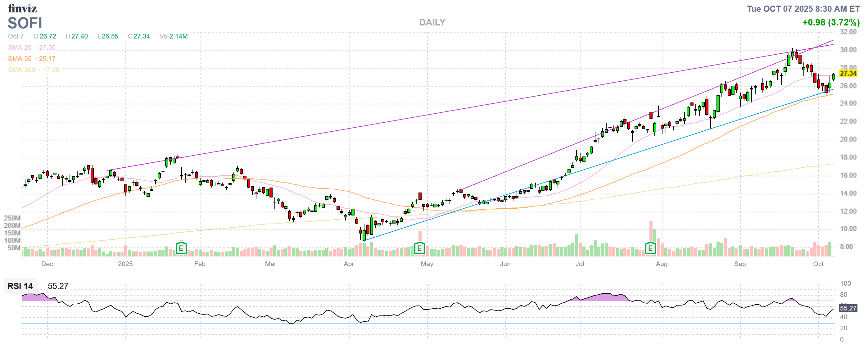The height and width of the screenshot is (349, 868).
Task: Click the dark 55.27 RSI value tag
Action: click(x=848, y=308)
